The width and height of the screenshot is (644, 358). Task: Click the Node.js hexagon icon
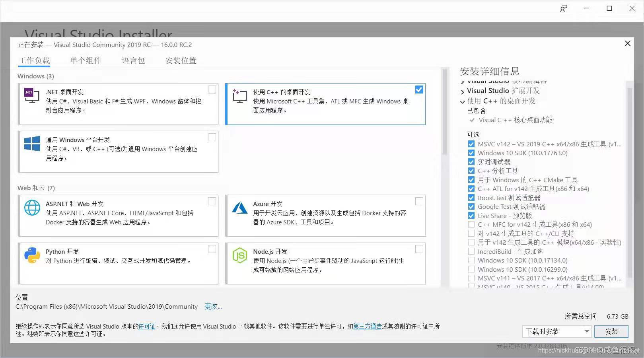(x=240, y=255)
